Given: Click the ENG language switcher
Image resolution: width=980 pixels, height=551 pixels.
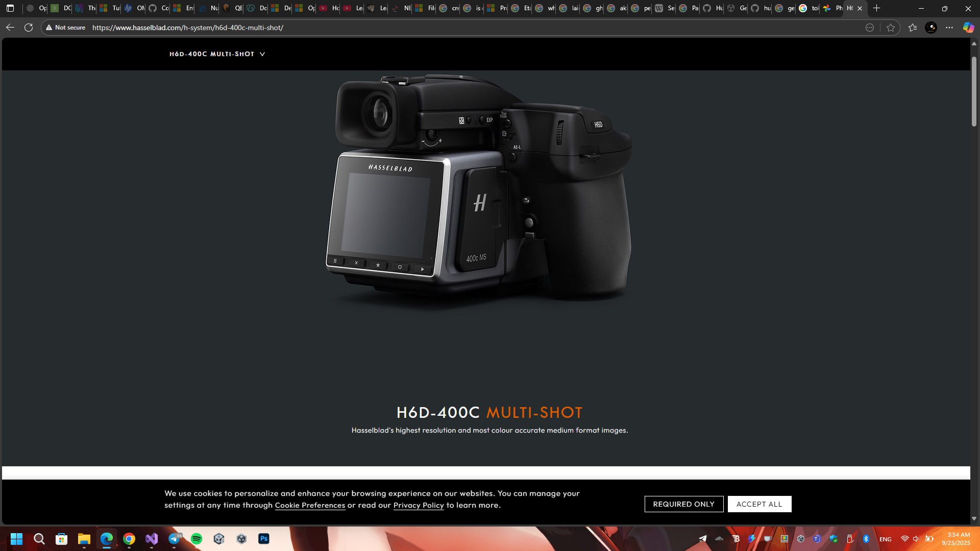Looking at the screenshot, I should (886, 539).
